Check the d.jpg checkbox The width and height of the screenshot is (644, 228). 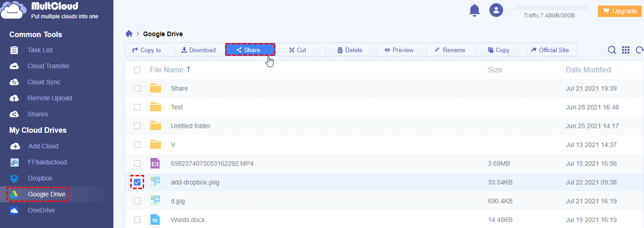point(137,201)
